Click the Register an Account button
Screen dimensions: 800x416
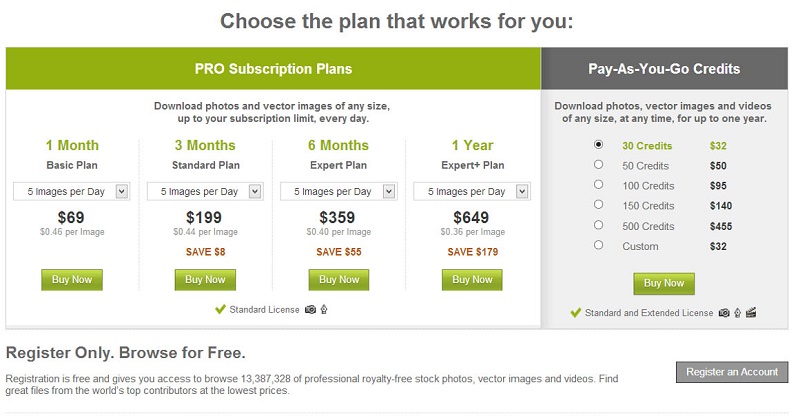pyautogui.click(x=732, y=372)
